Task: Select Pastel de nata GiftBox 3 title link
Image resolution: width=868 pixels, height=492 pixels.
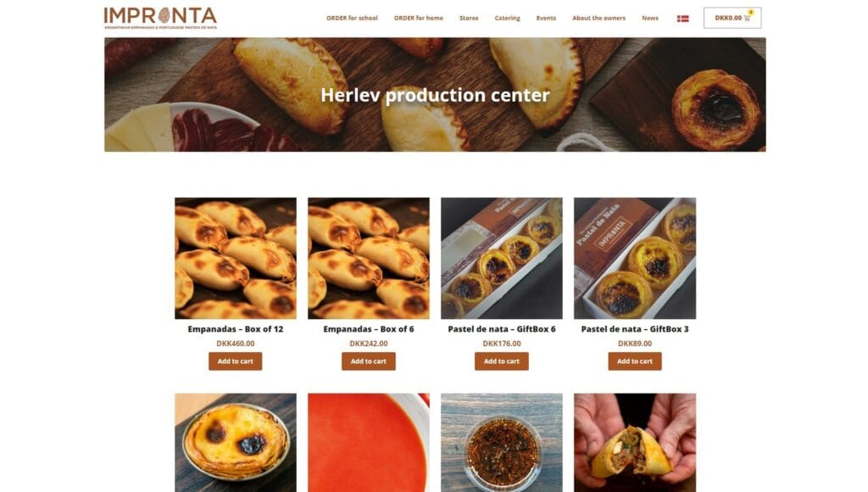Action: 634,329
